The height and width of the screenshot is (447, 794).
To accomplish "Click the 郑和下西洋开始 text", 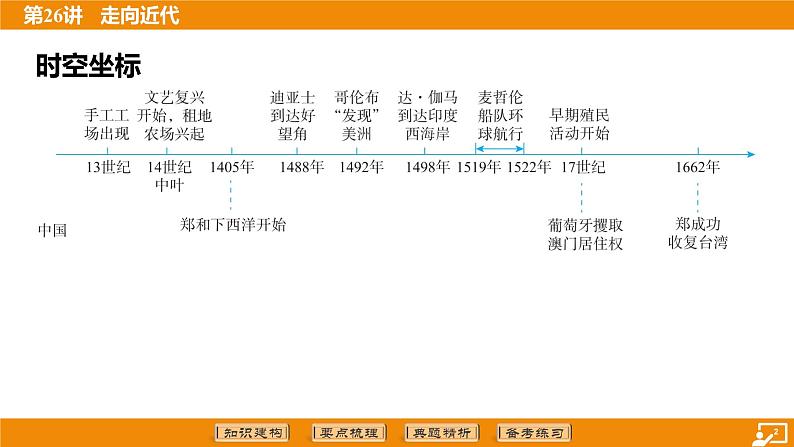I will pyautogui.click(x=233, y=225).
